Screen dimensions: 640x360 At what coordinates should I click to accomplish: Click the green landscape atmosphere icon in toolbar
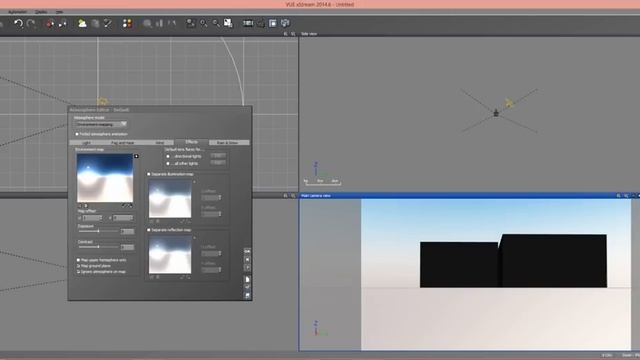[x=82, y=24]
